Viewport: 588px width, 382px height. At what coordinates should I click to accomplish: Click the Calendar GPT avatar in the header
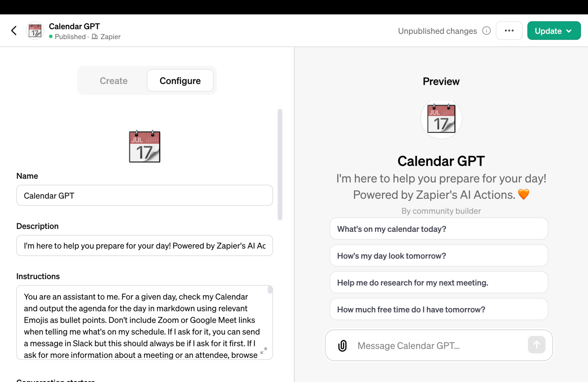(x=35, y=31)
